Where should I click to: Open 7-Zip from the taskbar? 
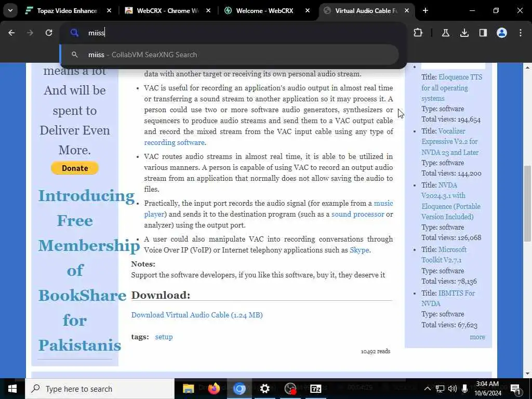click(315, 389)
